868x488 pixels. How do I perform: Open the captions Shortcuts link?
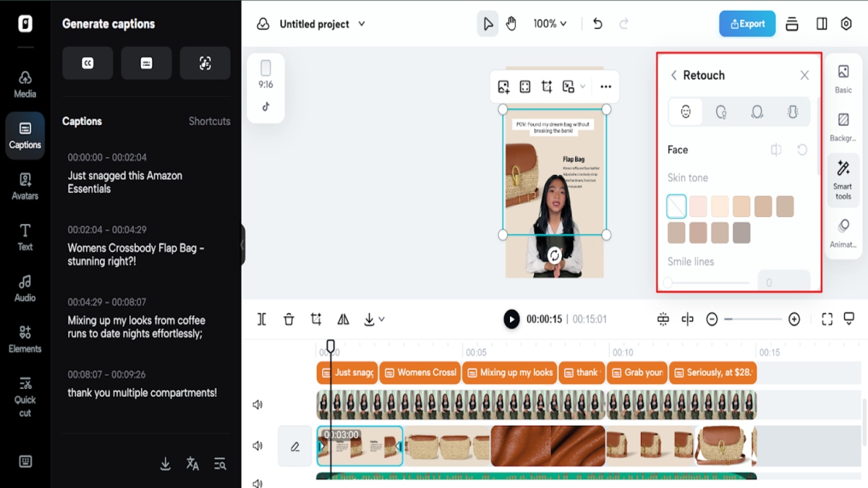coord(209,121)
